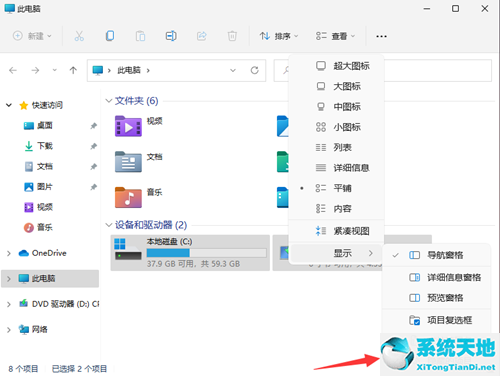Toggle 紧凑视图 option
This screenshot has width=500, height=376.
(336, 231)
